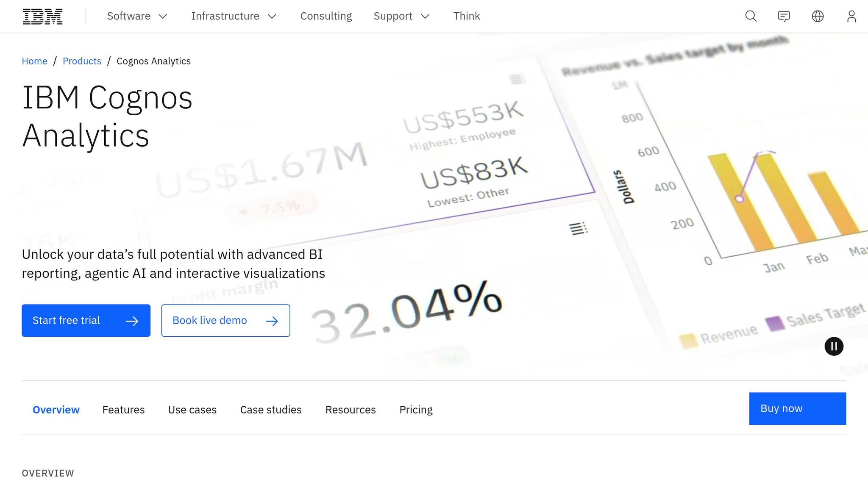Switch to the Use cases tab
Image resolution: width=868 pixels, height=488 pixels.
click(x=192, y=410)
